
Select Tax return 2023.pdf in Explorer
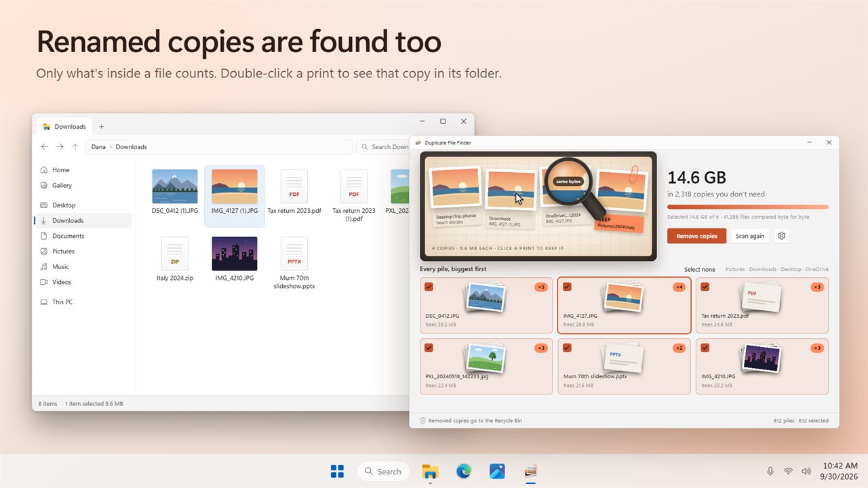[294, 192]
